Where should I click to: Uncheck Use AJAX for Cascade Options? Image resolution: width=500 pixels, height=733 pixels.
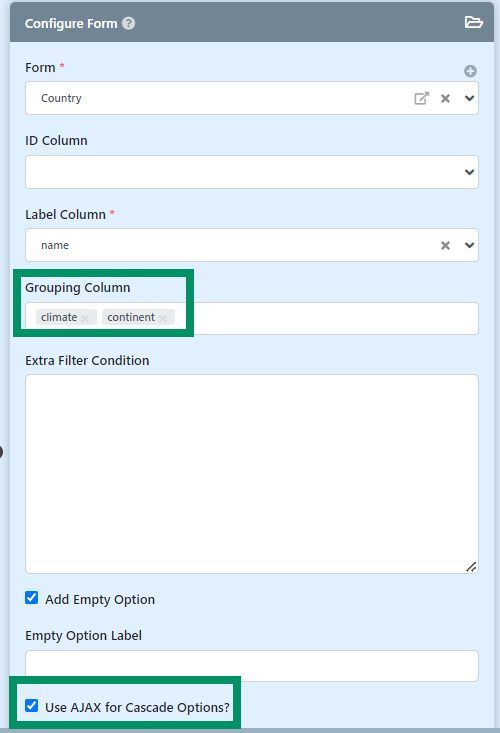(x=32, y=705)
